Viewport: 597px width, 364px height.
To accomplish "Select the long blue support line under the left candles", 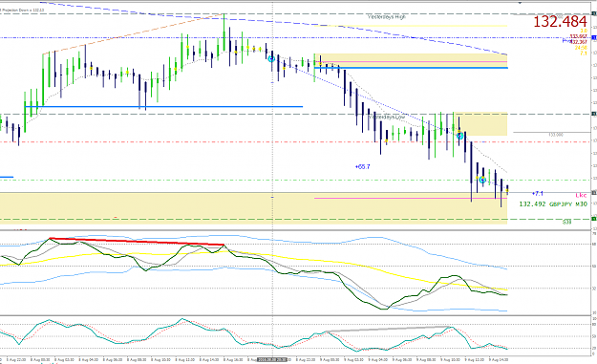I will point(163,107).
